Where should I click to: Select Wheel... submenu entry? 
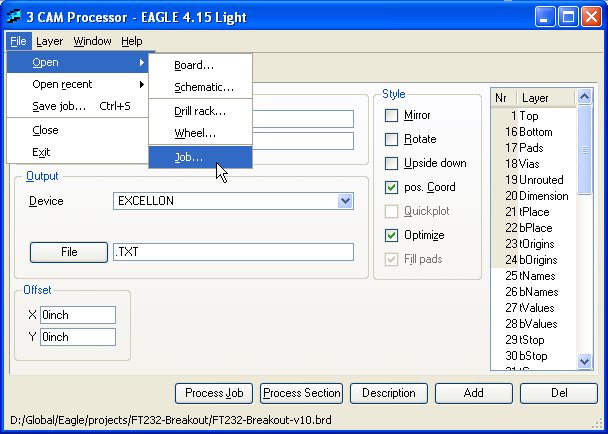point(200,133)
